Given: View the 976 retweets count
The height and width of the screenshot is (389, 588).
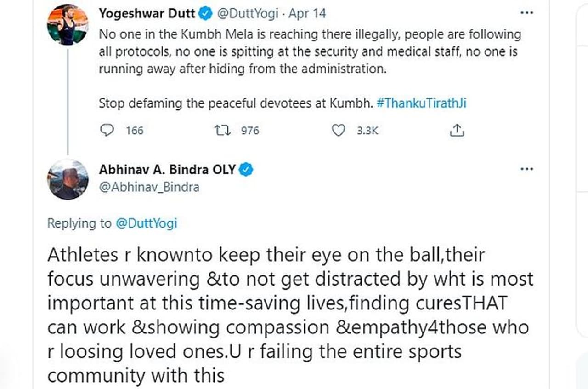Looking at the screenshot, I should [x=250, y=131].
